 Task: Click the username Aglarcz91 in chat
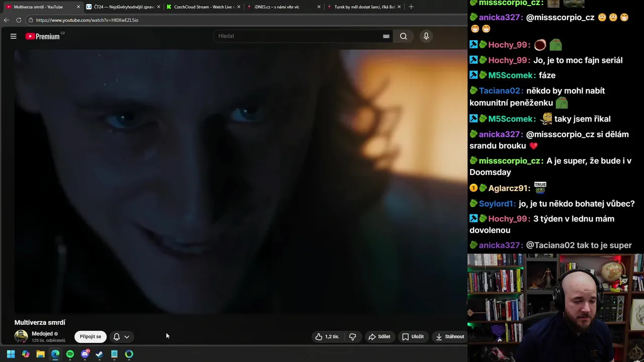point(509,188)
